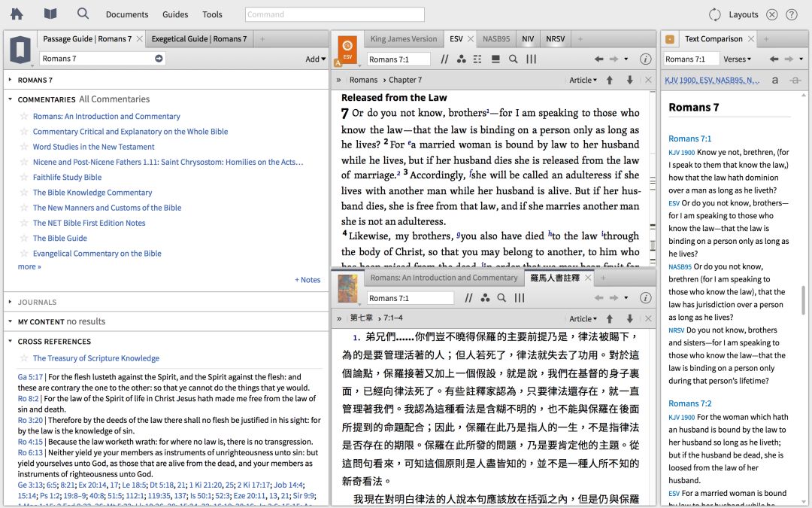812x508 pixels.
Task: Open Ga 5:17 cross reference link
Action: point(30,377)
